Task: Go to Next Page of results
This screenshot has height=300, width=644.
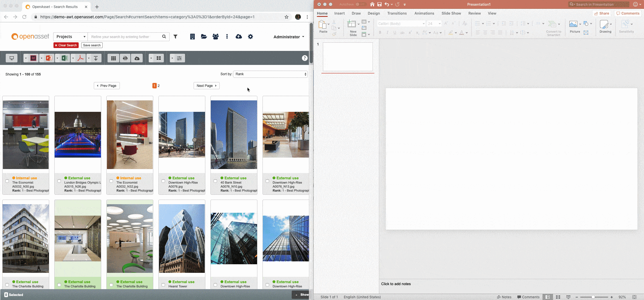Action: 206,86
